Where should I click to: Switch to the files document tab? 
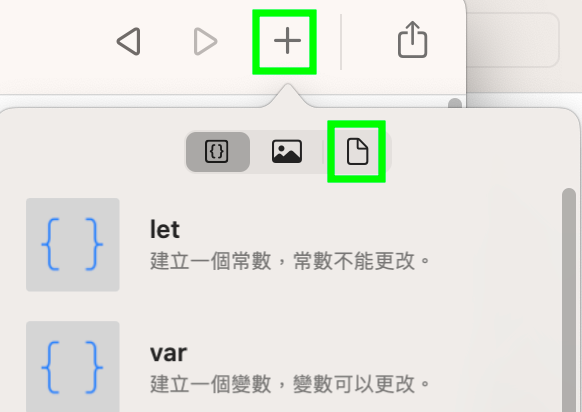357,151
